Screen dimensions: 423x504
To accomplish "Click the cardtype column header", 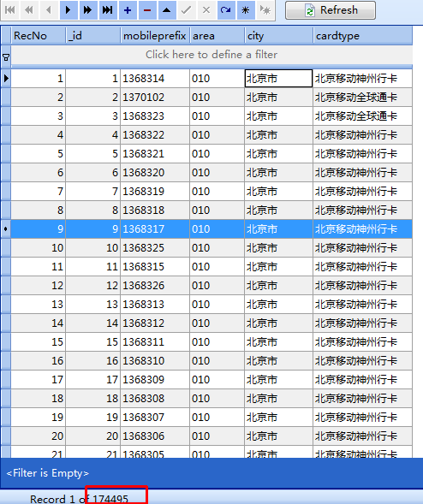I will click(362, 36).
